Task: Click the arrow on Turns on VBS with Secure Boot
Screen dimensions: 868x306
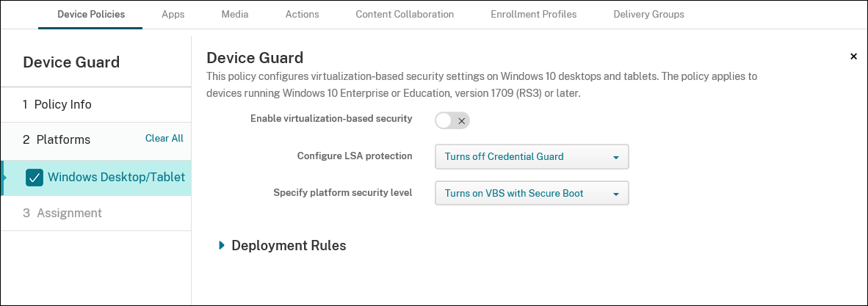Action: tap(616, 194)
